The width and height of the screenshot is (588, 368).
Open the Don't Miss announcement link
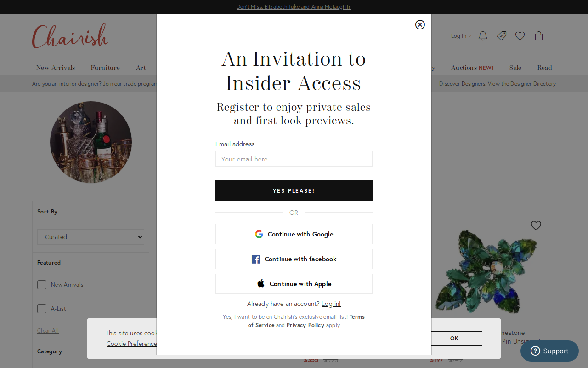[x=294, y=7]
